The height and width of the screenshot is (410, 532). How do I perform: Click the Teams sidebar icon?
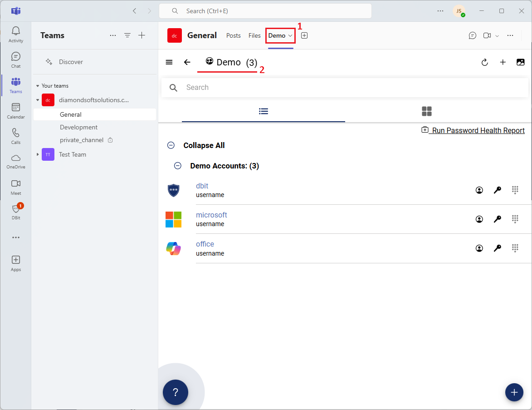(15, 86)
